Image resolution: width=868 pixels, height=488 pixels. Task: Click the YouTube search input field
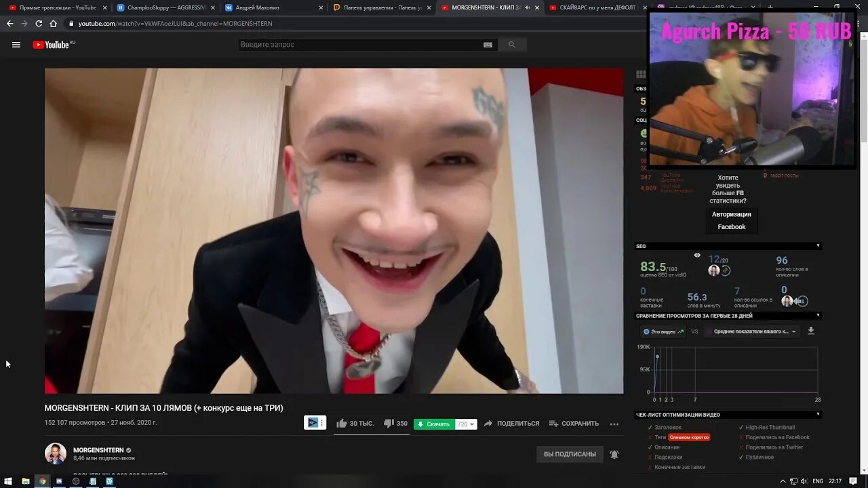tap(359, 45)
